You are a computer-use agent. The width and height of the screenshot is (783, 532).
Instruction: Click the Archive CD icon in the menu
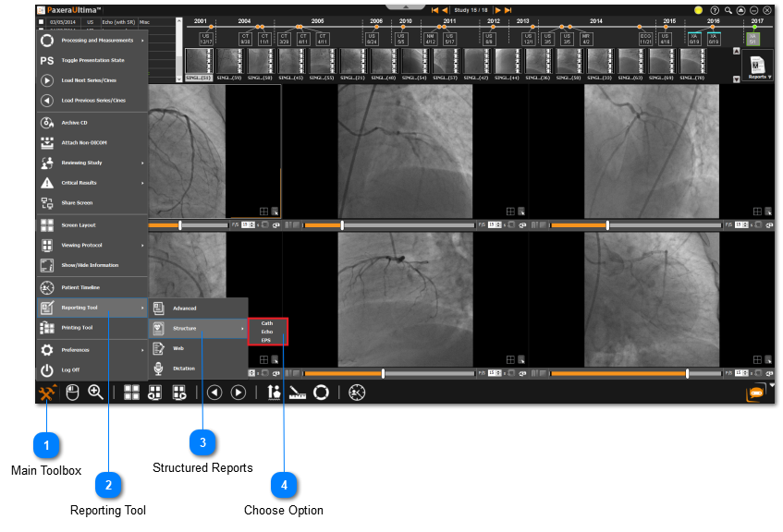coord(46,120)
